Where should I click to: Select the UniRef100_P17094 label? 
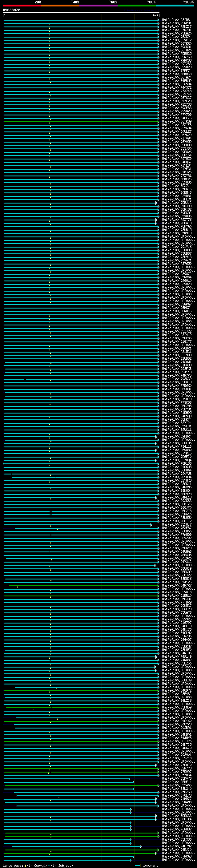point(177,138)
